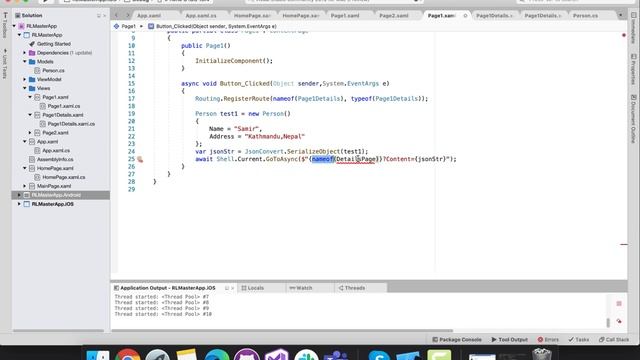The height and width of the screenshot is (360, 640).
Task: Select Person.cs in Solution tree
Action: (53, 71)
